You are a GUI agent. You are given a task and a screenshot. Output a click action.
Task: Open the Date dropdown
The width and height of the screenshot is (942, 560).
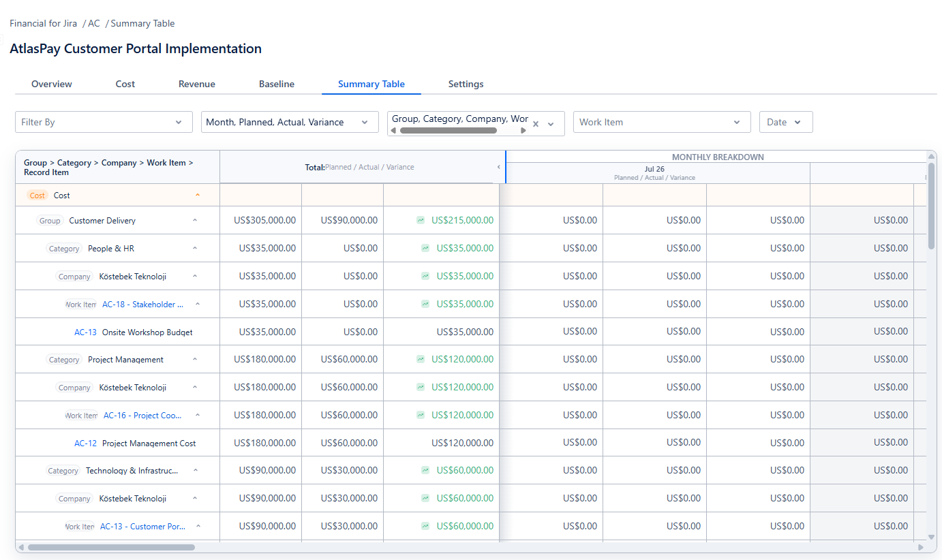[x=786, y=123]
